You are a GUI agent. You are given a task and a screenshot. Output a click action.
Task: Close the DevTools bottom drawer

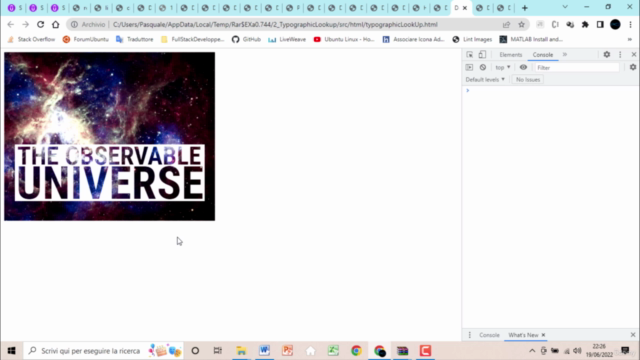(x=633, y=335)
